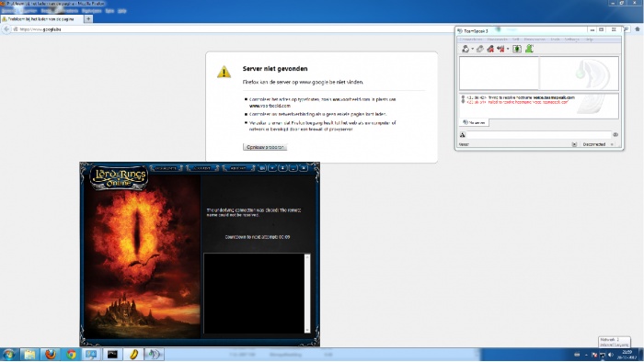Image resolution: width=644 pixels, height=362 pixels.
Task: Click the framed green icon in TeamSpeak toolbar
Action: click(517, 49)
